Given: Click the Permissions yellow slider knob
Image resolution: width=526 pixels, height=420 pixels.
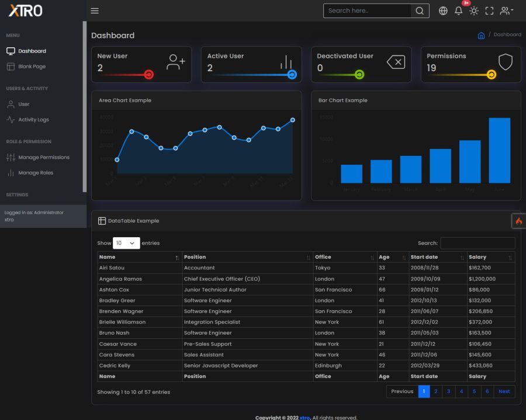Looking at the screenshot, I should pyautogui.click(x=491, y=75).
